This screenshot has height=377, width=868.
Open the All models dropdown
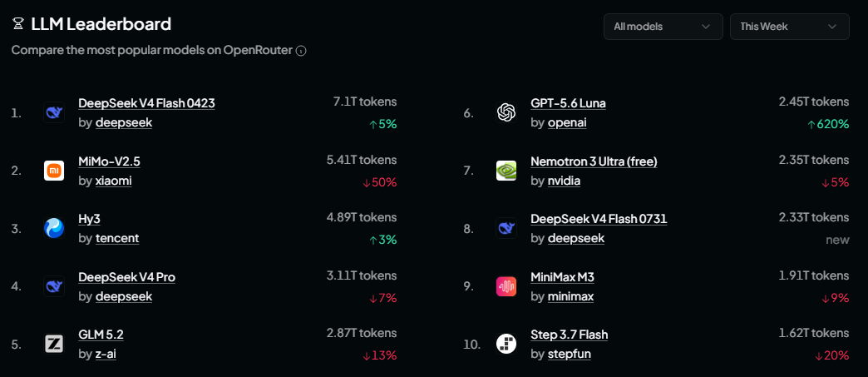coord(663,27)
